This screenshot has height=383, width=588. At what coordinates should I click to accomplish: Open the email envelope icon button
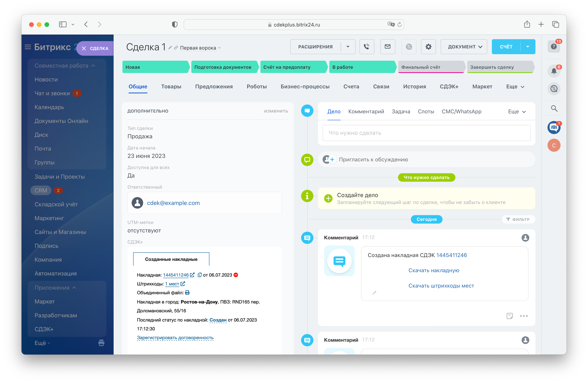coord(387,46)
